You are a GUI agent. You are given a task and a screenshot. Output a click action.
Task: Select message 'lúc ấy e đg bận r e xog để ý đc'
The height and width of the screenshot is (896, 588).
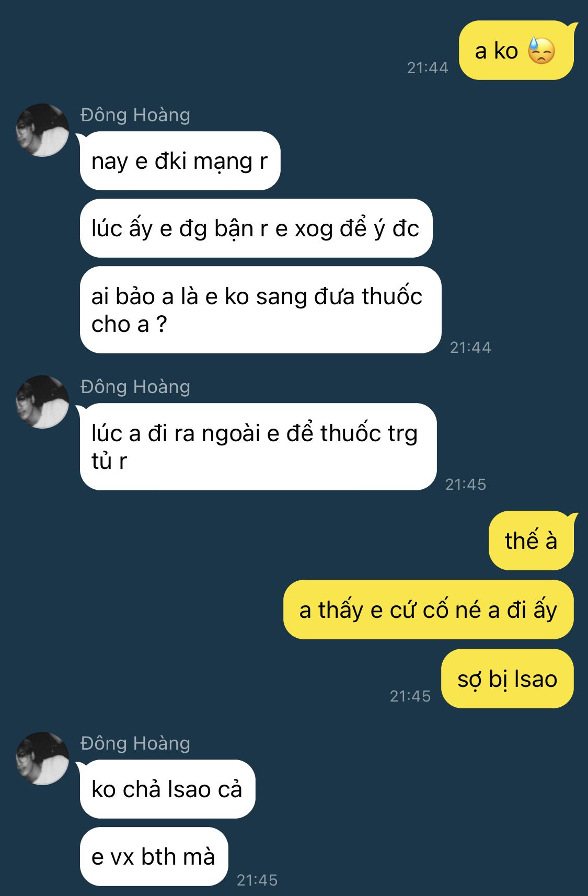click(256, 228)
